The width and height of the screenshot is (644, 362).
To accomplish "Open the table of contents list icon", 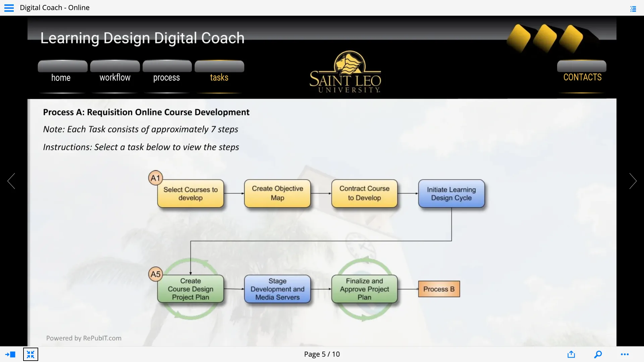I will 633,9.
